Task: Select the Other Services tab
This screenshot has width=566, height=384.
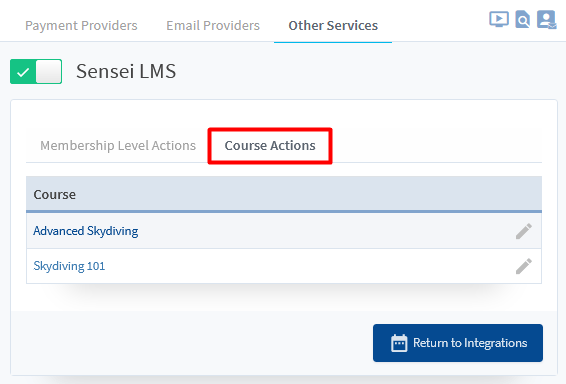Action: tap(333, 26)
